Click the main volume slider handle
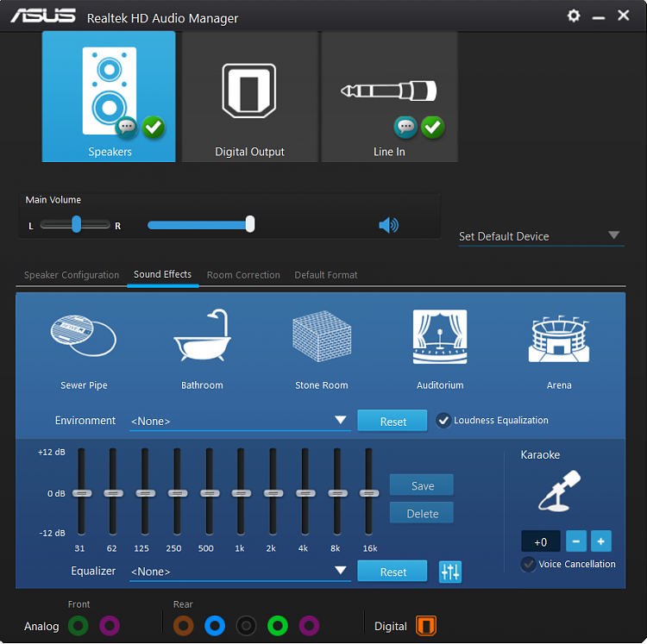Screen dimensions: 647x644 coord(250,224)
